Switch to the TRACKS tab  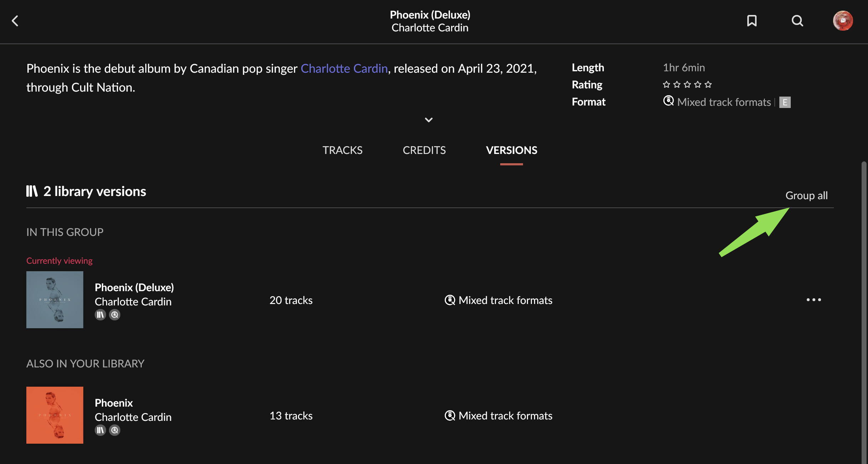click(342, 150)
